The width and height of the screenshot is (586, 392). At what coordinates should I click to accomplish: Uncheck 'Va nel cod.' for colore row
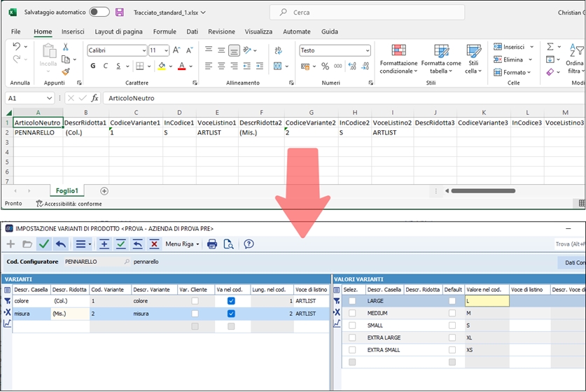click(x=231, y=301)
